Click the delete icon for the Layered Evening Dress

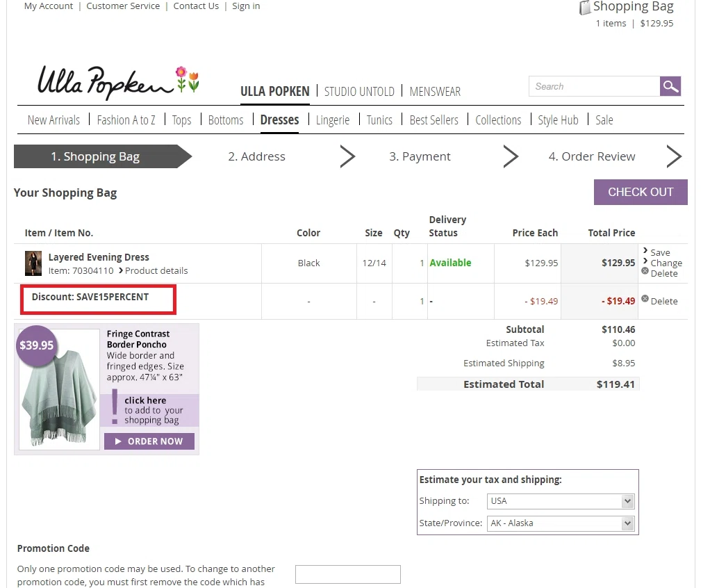(645, 271)
